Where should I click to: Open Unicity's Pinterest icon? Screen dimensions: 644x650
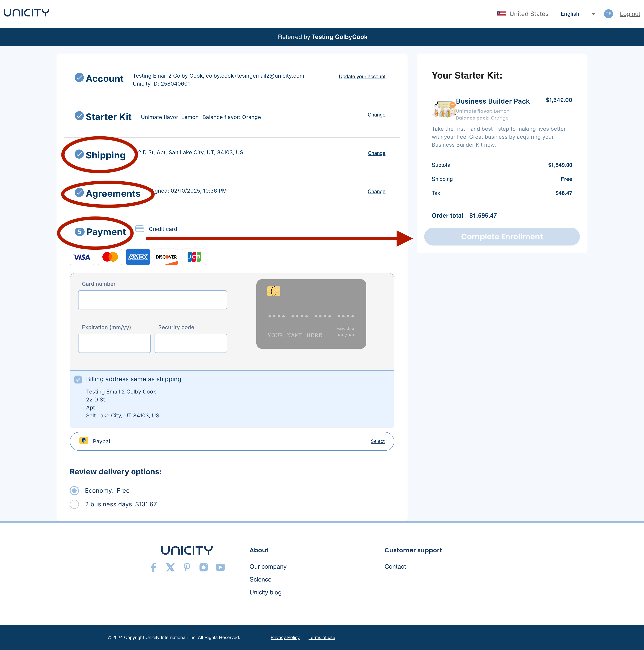point(187,567)
